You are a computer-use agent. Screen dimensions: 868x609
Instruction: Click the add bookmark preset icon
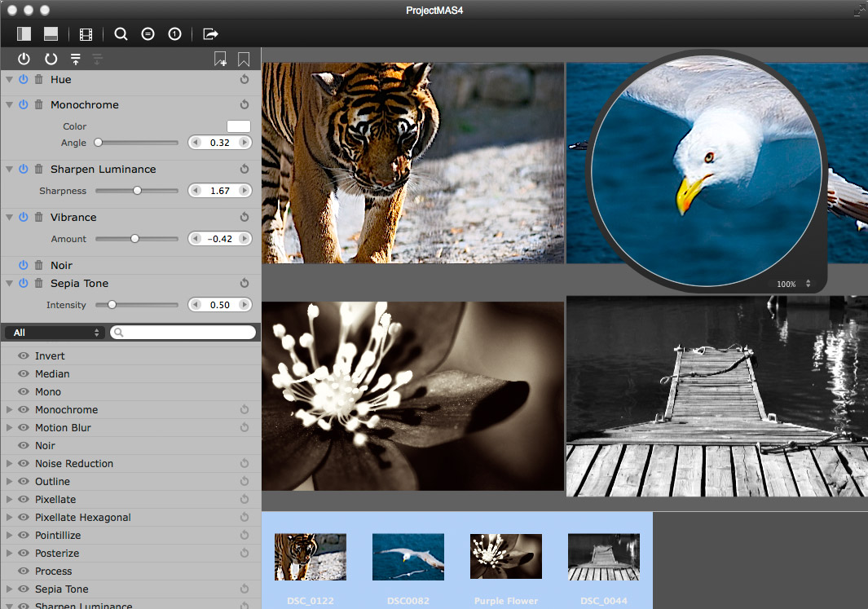coord(220,59)
